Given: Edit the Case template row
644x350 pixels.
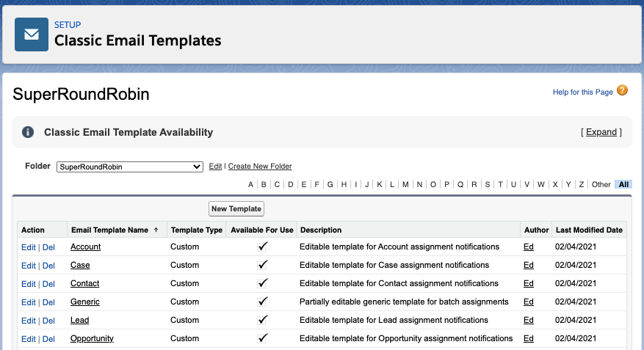Looking at the screenshot, I should click(29, 266).
